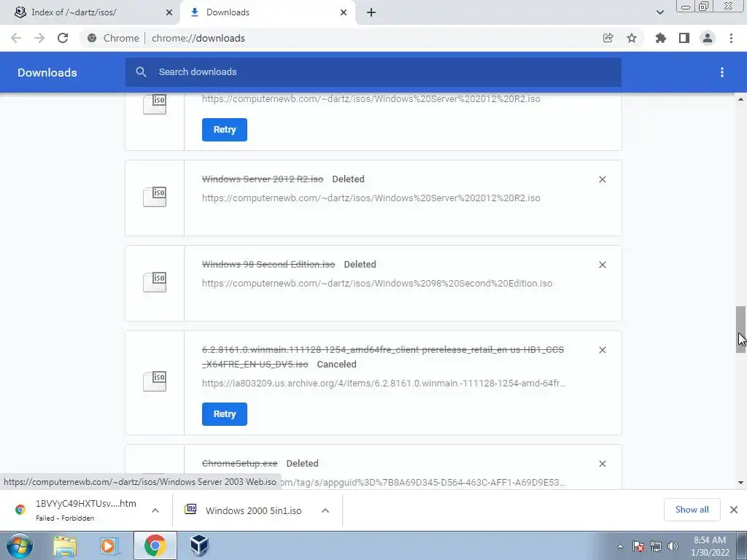Viewport: 747px width, 560px height.
Task: Open the Action Center flag icon
Action: click(638, 546)
